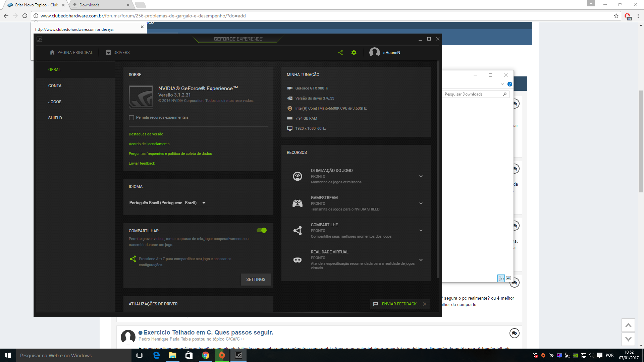Click the help icon in Downloads window
The height and width of the screenshot is (362, 644).
click(510, 84)
